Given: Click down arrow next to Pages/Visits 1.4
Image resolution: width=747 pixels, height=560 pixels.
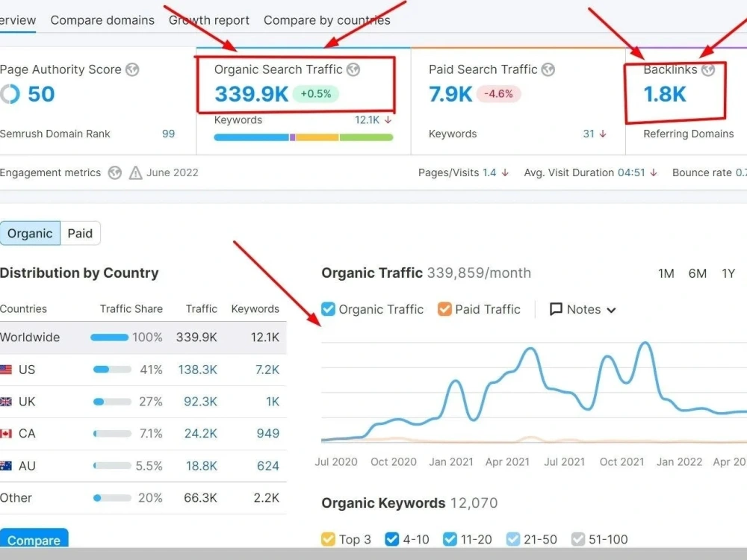Looking at the screenshot, I should (x=505, y=172).
